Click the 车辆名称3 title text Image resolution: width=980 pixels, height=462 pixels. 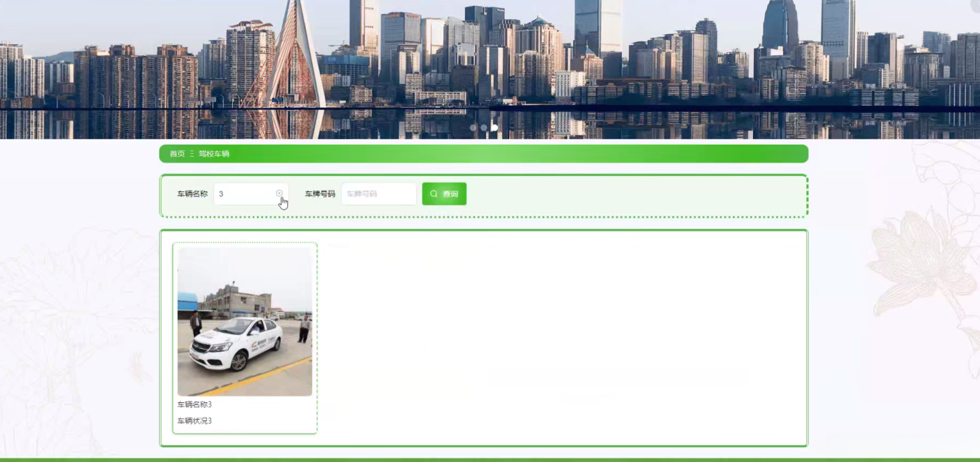[x=194, y=404]
